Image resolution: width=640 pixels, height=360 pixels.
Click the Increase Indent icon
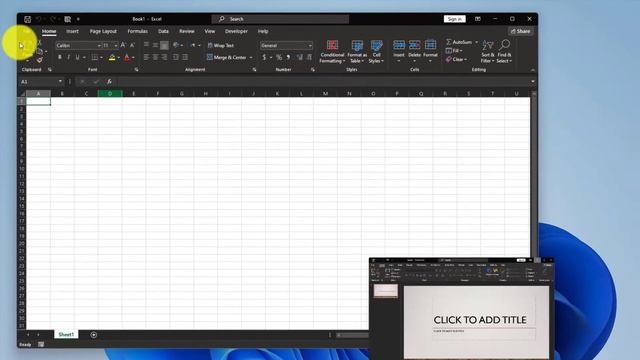[x=185, y=58]
